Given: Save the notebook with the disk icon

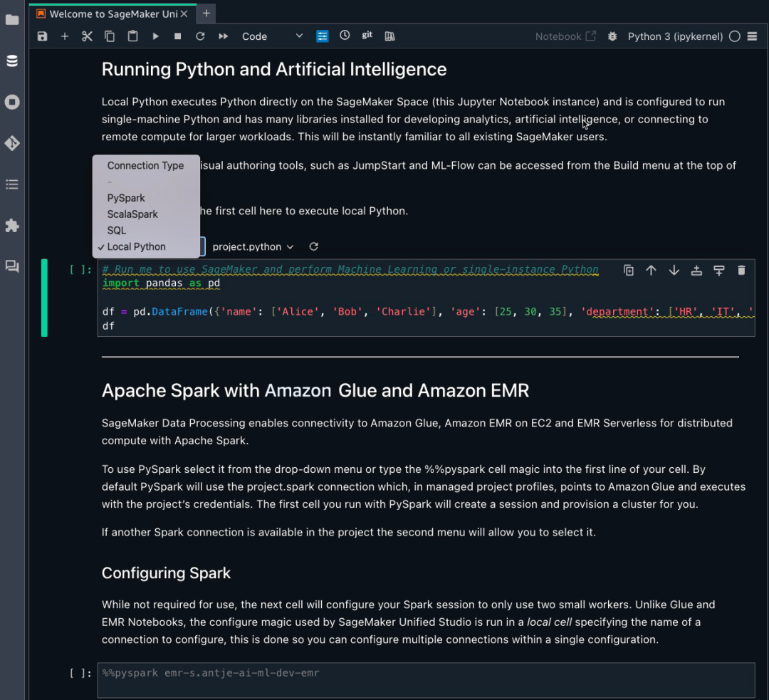Looking at the screenshot, I should (42, 36).
